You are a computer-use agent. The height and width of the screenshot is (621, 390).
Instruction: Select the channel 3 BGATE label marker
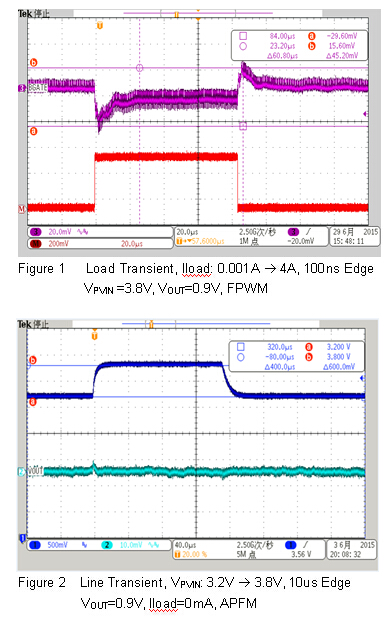click(33, 88)
